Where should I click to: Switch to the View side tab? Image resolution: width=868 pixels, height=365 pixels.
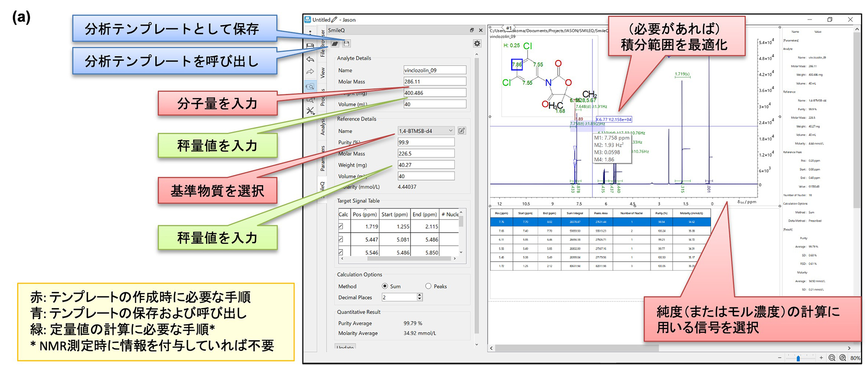(x=322, y=72)
